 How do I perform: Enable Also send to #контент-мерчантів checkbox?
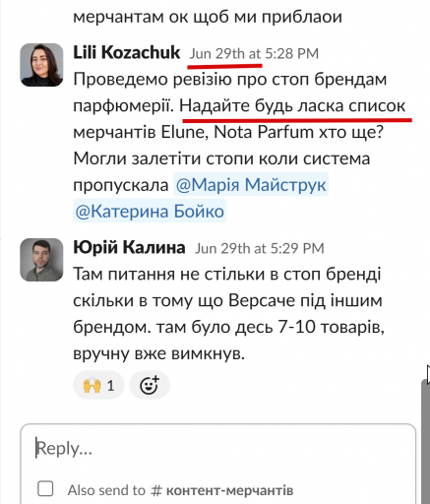(x=45, y=489)
